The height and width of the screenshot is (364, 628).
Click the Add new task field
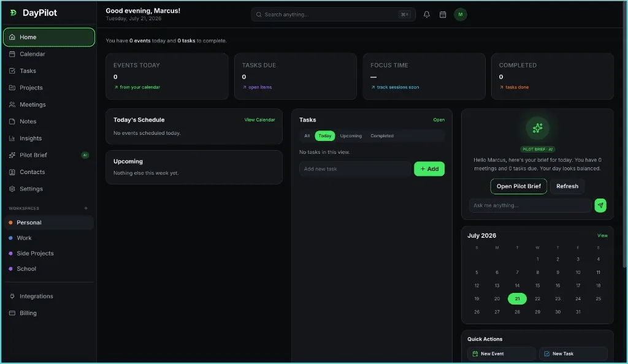pos(355,169)
